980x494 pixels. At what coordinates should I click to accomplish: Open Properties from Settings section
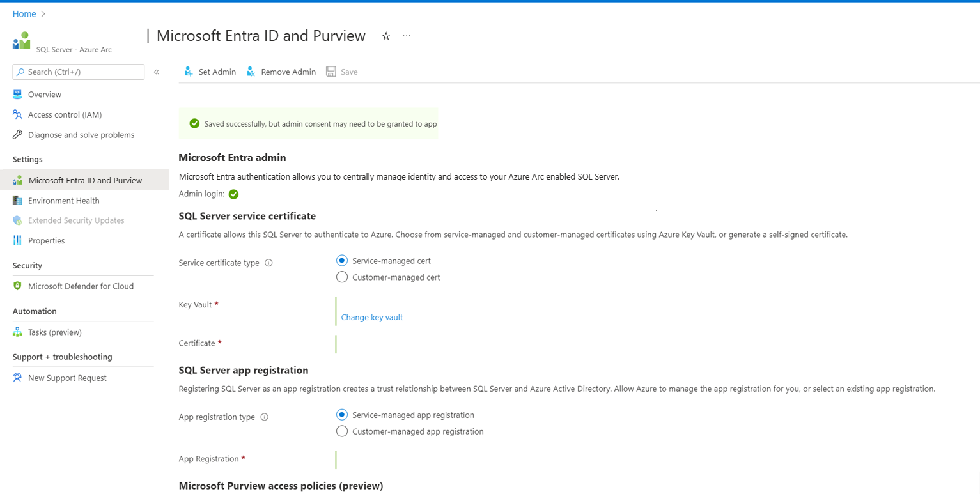[47, 240]
